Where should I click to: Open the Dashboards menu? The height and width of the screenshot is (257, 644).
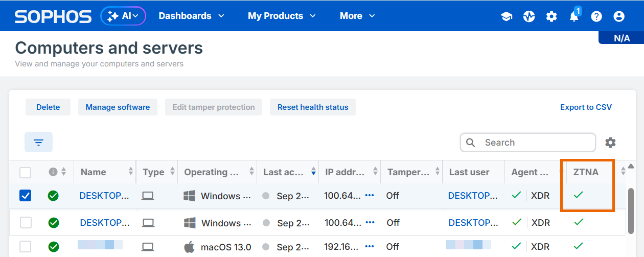coord(191,16)
